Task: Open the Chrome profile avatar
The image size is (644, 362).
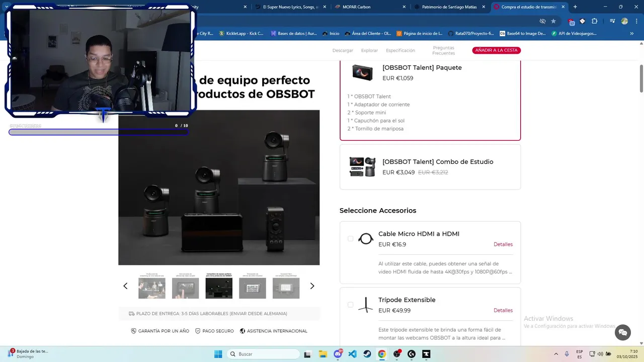Action: point(624,21)
